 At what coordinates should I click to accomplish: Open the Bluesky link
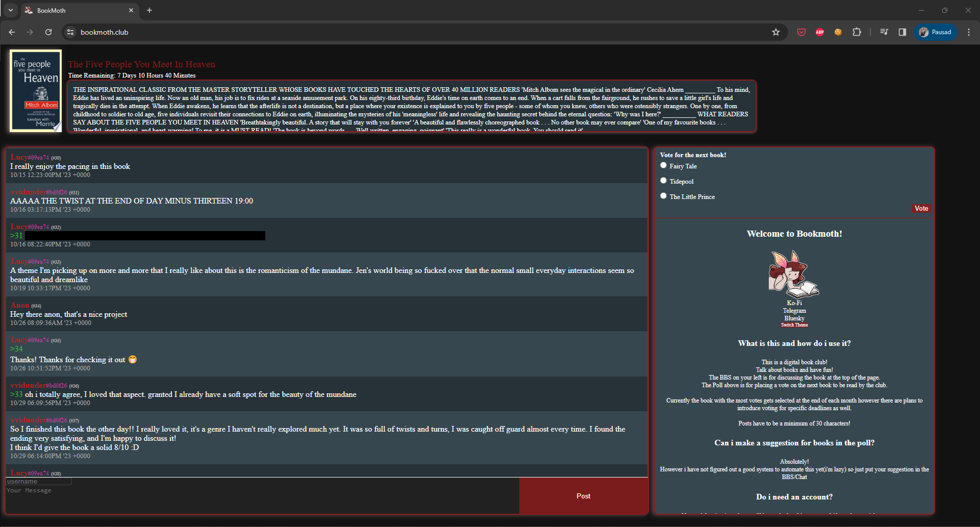[x=794, y=318]
